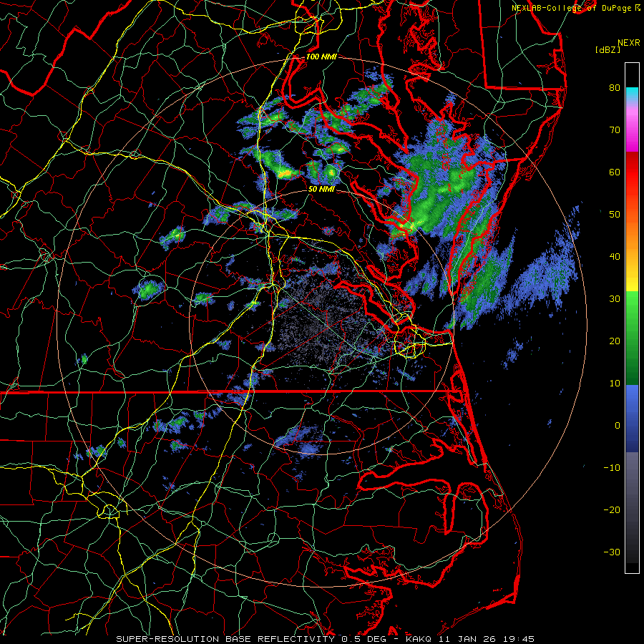The width and height of the screenshot is (644, 644).
Task: Click the '100 NMI' range ring label
Action: pyautogui.click(x=321, y=57)
